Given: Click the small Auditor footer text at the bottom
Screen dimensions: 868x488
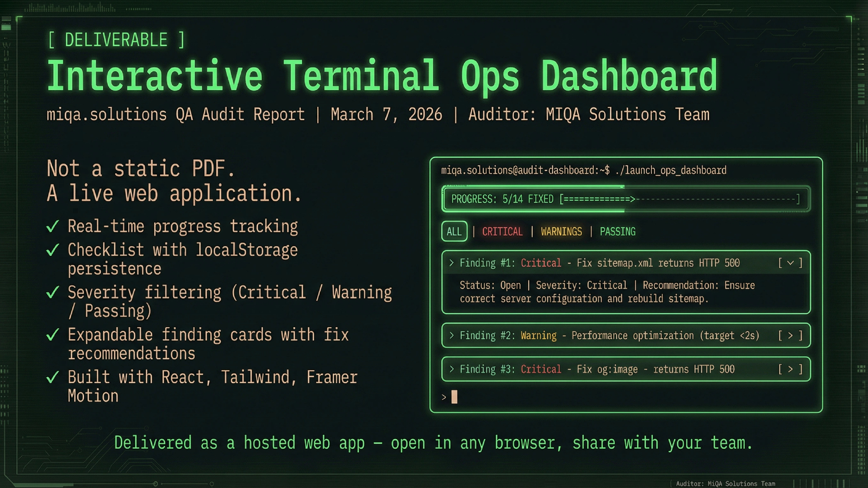Looking at the screenshot, I should click(726, 483).
